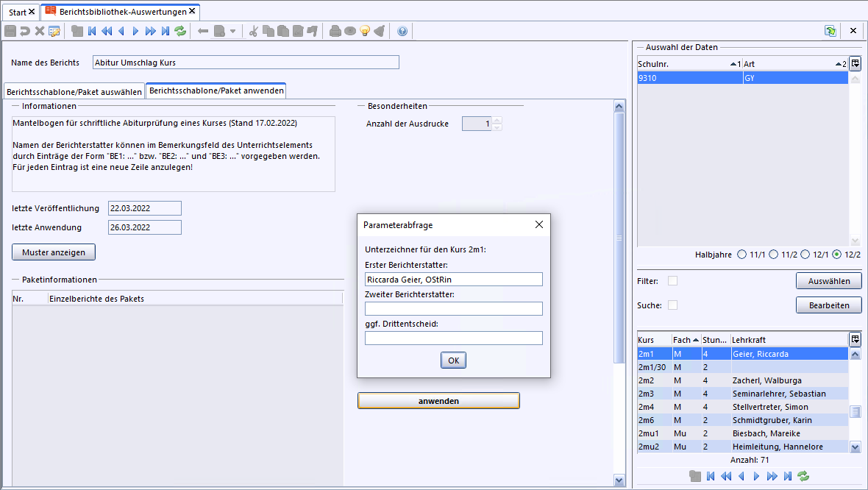The height and width of the screenshot is (490, 868).
Task: Click the blue help question mark icon
Action: click(x=402, y=31)
